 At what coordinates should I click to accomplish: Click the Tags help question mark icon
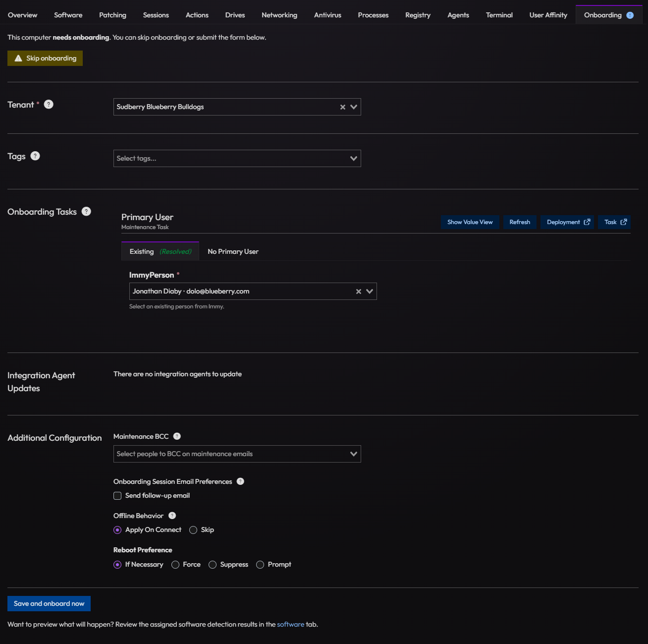point(35,156)
